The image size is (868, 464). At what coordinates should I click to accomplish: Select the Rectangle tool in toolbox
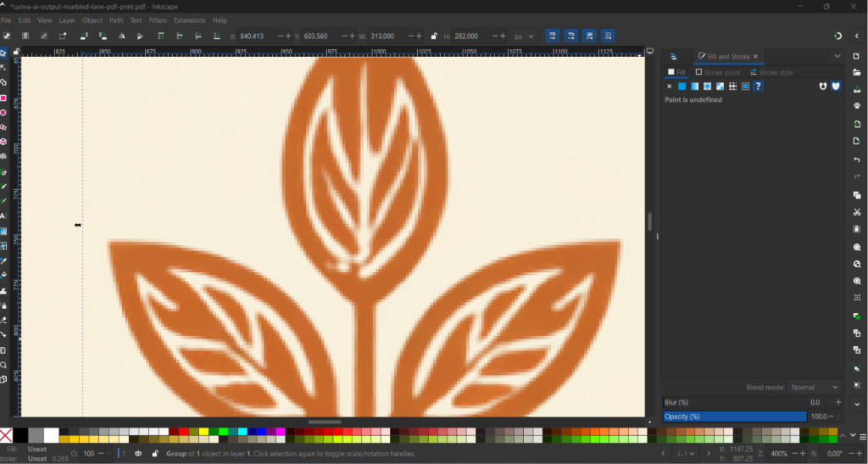3,98
